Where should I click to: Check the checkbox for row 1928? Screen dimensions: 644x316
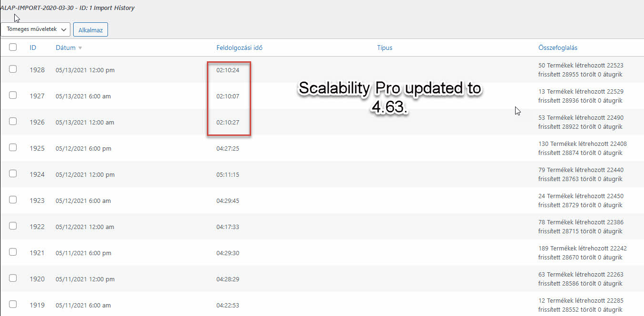pyautogui.click(x=13, y=68)
